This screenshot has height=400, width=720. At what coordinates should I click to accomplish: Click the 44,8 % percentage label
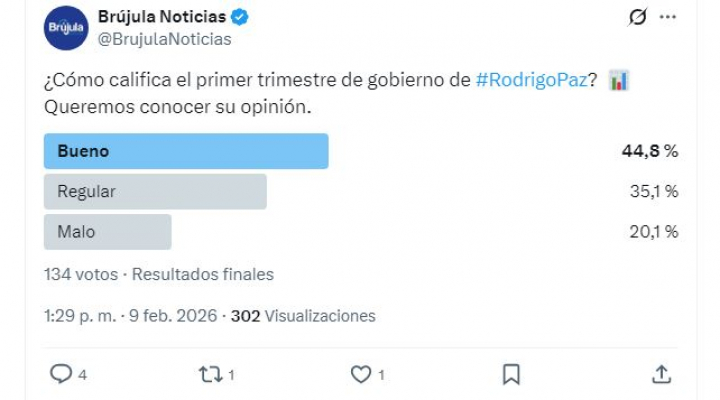[x=650, y=151]
